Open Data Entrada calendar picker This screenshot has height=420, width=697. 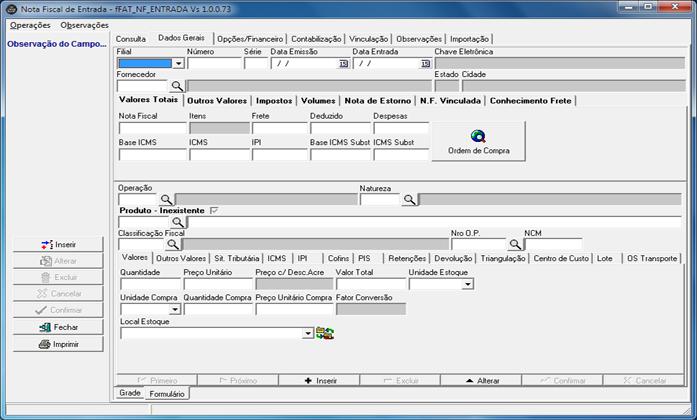click(425, 64)
